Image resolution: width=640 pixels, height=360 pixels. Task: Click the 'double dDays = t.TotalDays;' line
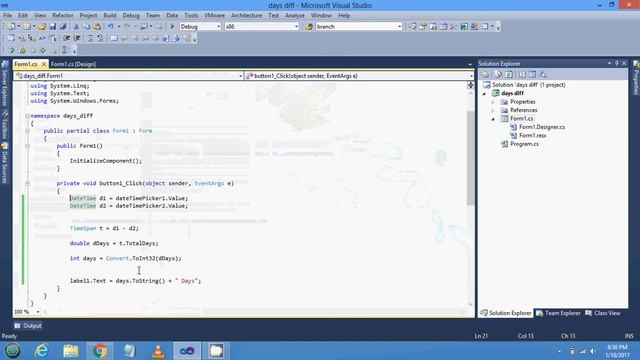coord(114,243)
